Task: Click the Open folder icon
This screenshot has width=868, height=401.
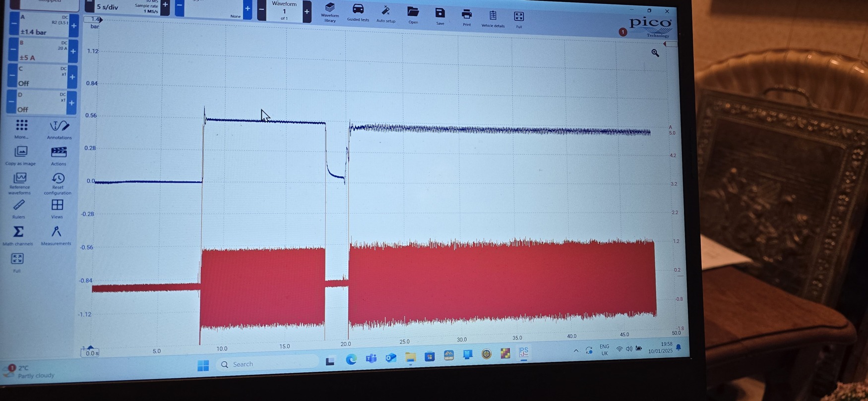Action: point(413,15)
